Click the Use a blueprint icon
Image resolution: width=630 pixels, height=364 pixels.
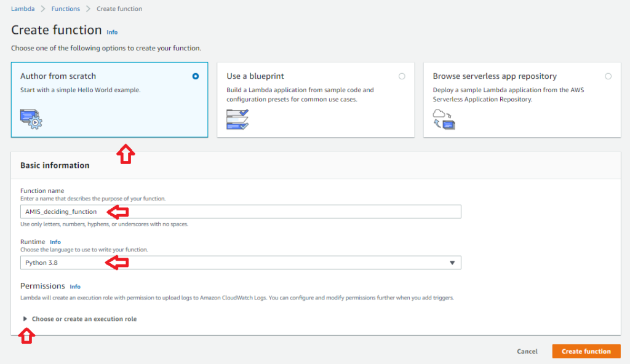tap(237, 118)
